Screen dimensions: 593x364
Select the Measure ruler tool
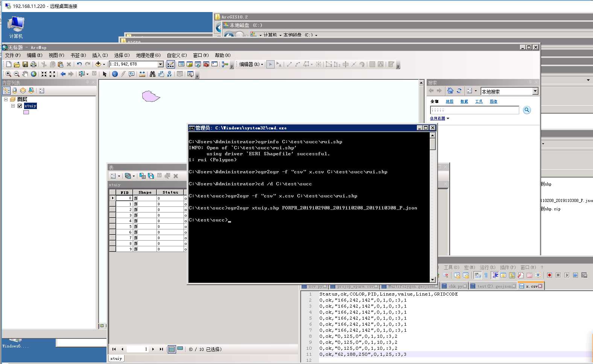pos(142,74)
